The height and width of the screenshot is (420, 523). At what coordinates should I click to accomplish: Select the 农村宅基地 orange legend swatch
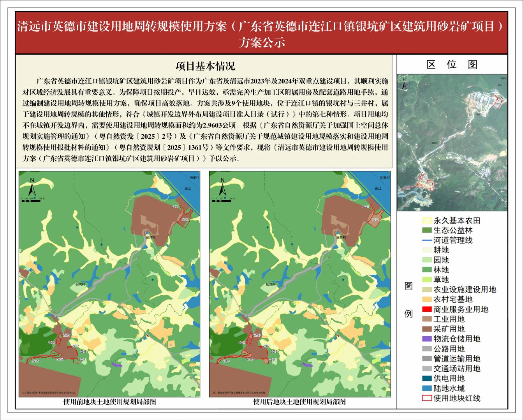coord(427,299)
